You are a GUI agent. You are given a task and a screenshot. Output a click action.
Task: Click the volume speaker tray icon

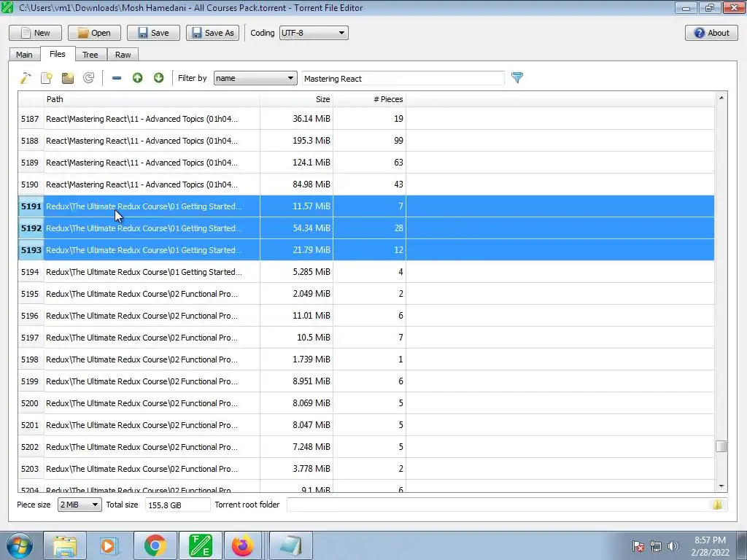coord(673,546)
